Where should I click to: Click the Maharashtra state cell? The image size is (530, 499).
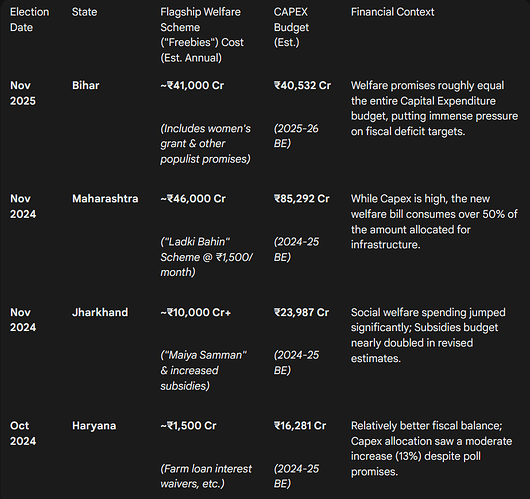105,199
